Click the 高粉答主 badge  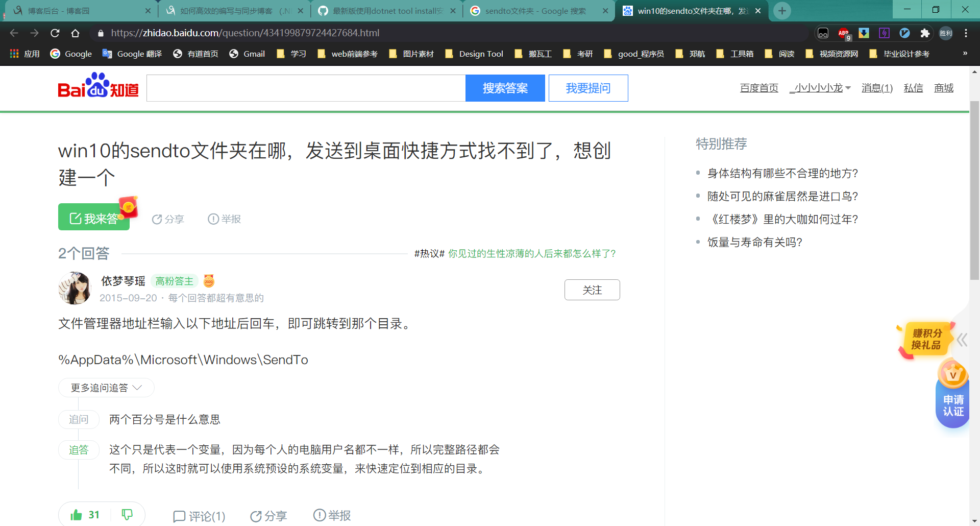pyautogui.click(x=175, y=281)
